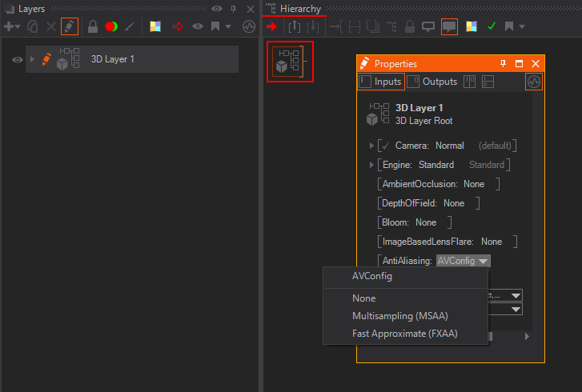Toggle visibility eye of 3D Layer 1

16,59
